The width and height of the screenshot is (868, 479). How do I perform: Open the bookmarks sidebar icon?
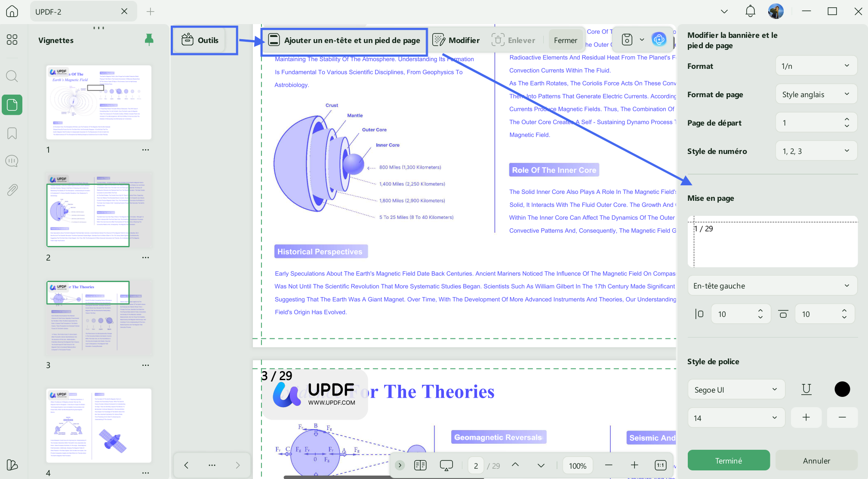click(x=12, y=133)
